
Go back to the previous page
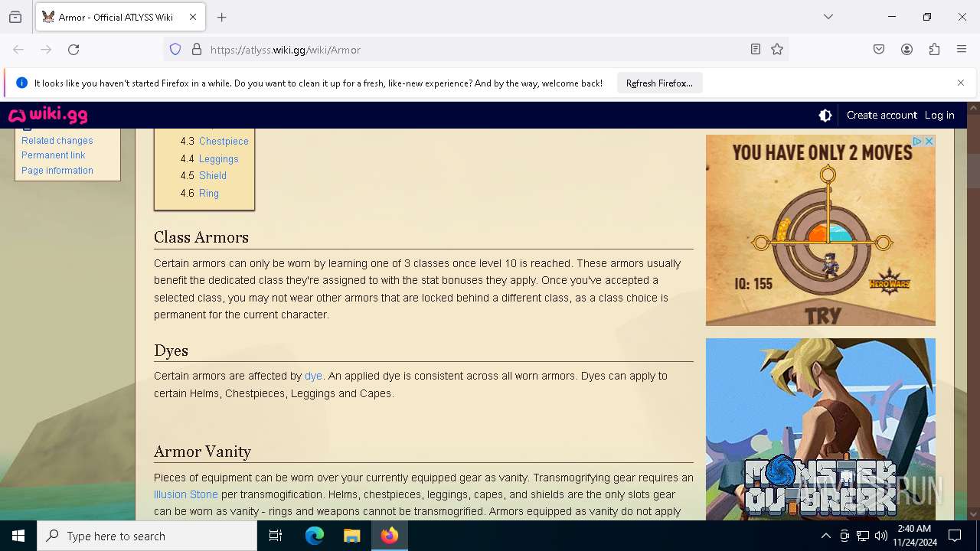[18, 50]
